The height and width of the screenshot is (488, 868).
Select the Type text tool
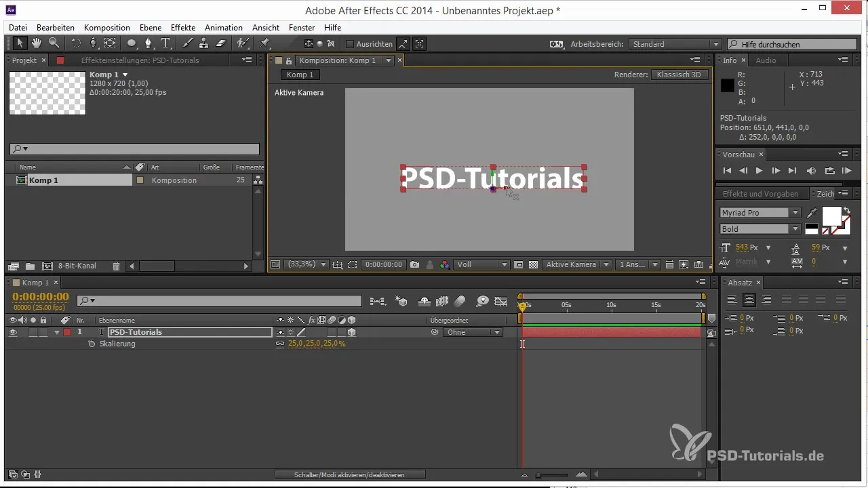point(166,43)
